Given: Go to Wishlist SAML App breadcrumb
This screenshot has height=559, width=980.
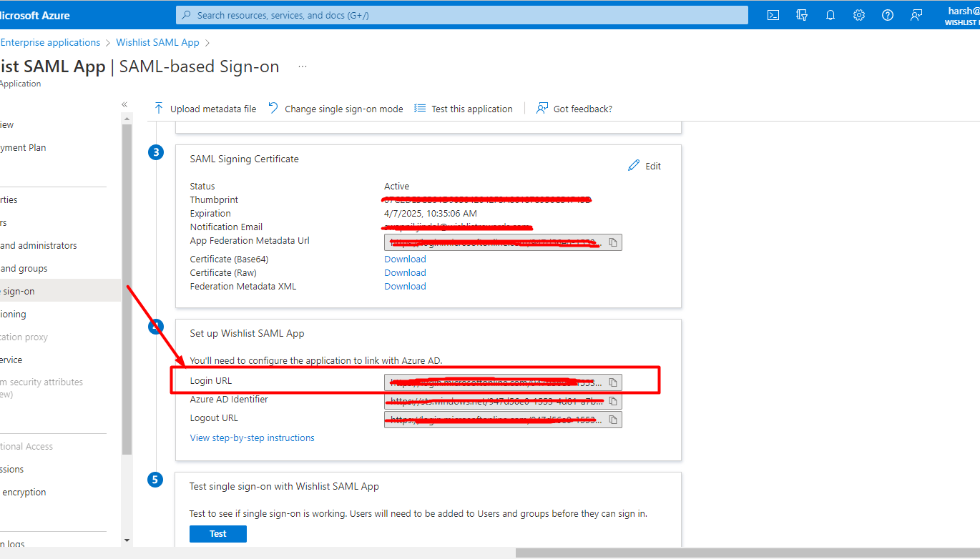Looking at the screenshot, I should coord(157,42).
